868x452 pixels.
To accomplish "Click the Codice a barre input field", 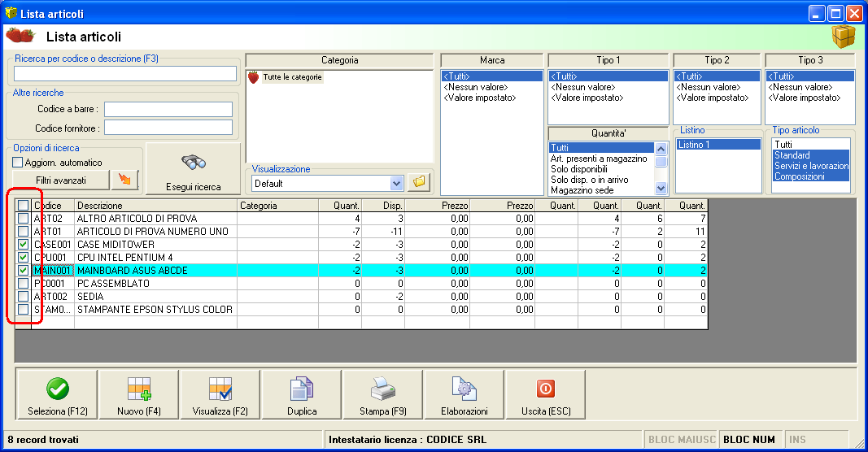I will click(x=168, y=109).
